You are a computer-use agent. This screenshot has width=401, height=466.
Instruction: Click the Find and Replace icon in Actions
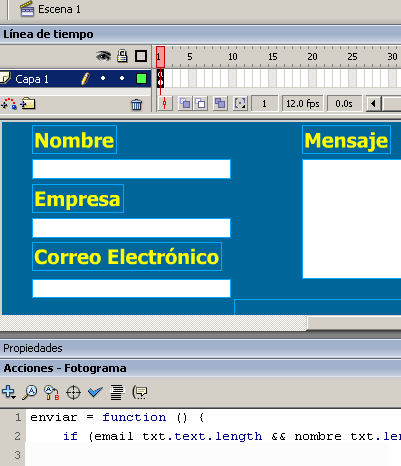tap(52, 393)
